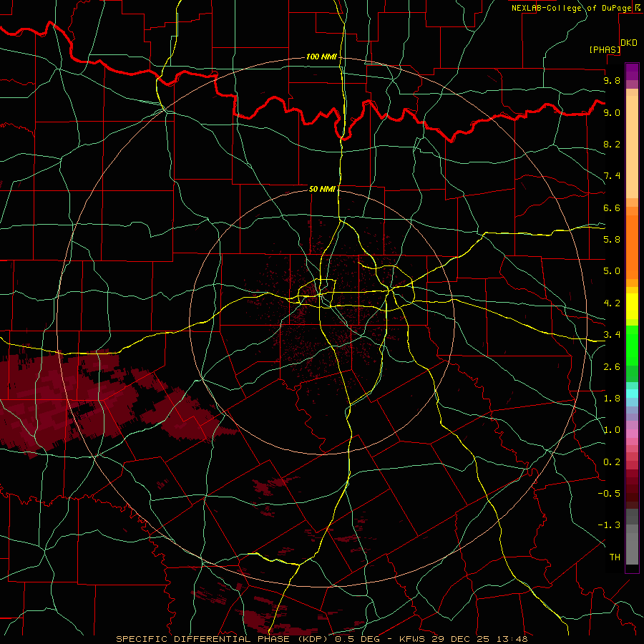Pick the light peach band on the color bar

pos(632,147)
